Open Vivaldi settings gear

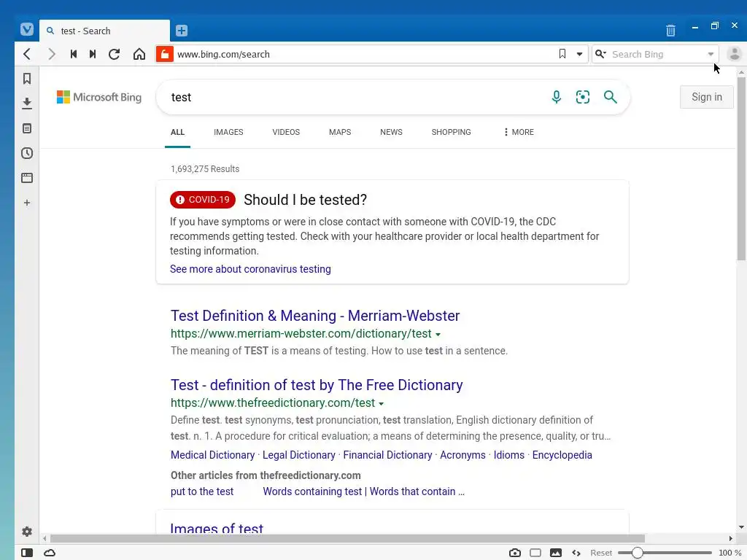tap(27, 532)
